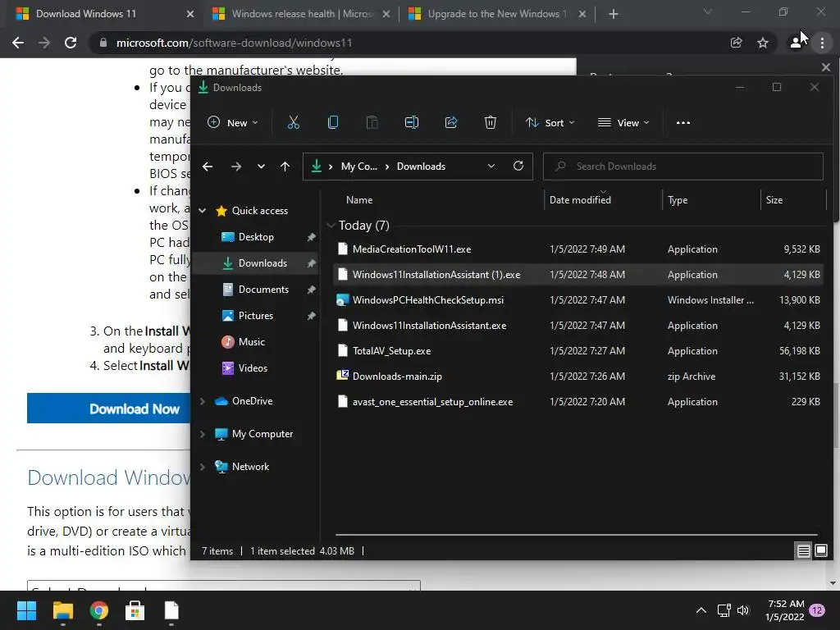The width and height of the screenshot is (840, 630).
Task: Click the Chrome share page icon
Action: click(x=736, y=43)
